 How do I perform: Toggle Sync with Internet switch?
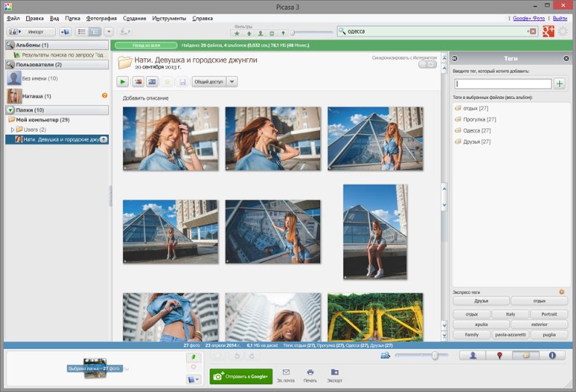point(428,65)
